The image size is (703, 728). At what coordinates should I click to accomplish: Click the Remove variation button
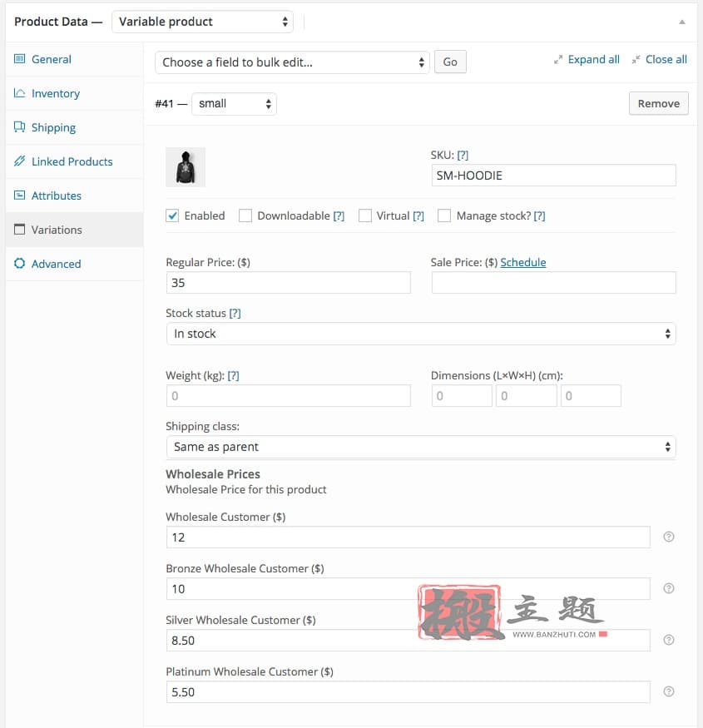pyautogui.click(x=658, y=103)
